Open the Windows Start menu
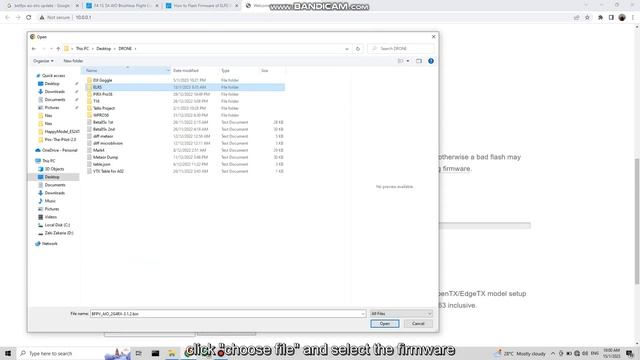The image size is (640, 360). point(8,353)
